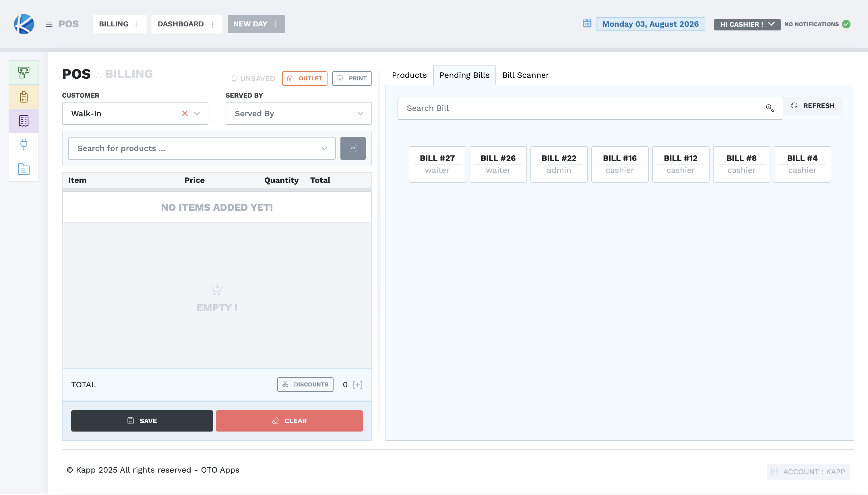Screen dimensions: 868x495
Task: Click the red CLEAR button
Action: [289, 421]
